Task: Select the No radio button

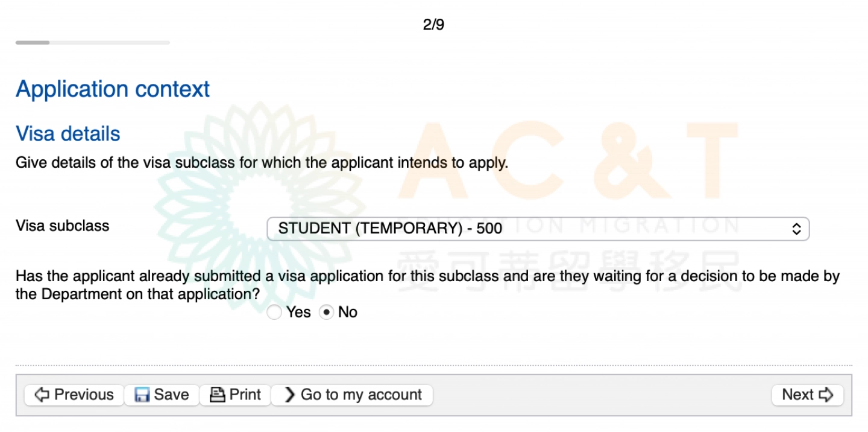Action: pos(326,312)
